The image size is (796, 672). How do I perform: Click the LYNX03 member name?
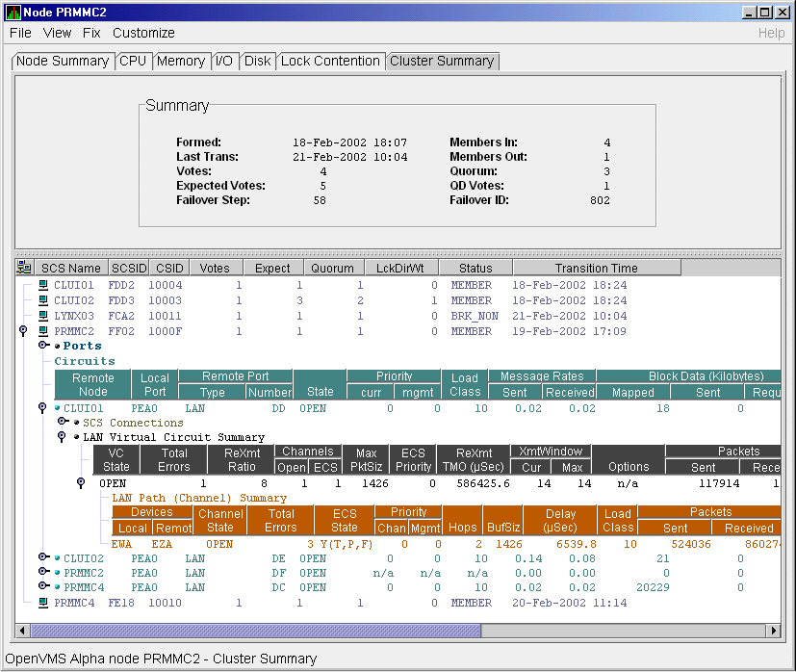point(74,316)
